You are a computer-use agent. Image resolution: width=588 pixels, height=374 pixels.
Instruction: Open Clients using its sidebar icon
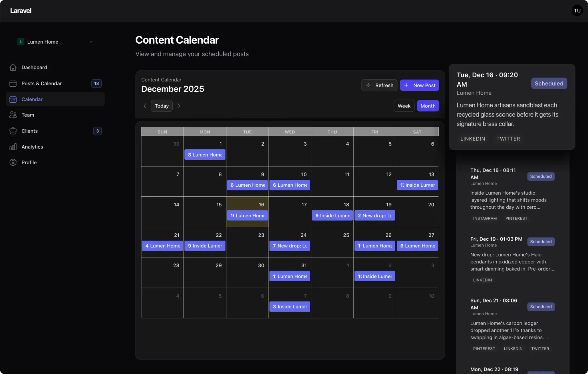click(13, 131)
